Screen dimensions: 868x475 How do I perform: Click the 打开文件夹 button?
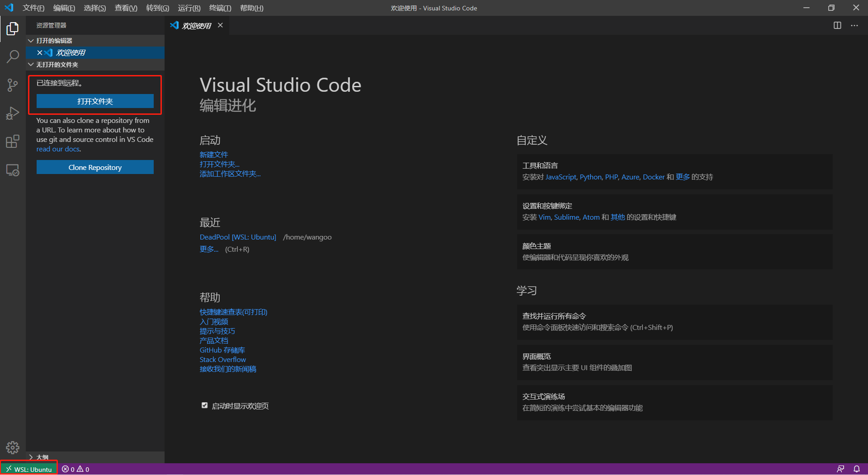[95, 101]
